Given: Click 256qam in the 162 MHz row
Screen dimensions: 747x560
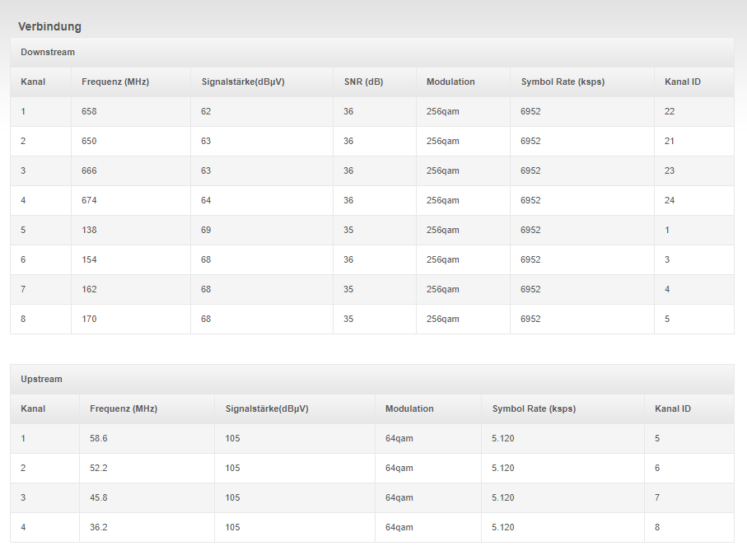Looking at the screenshot, I should click(x=442, y=289).
